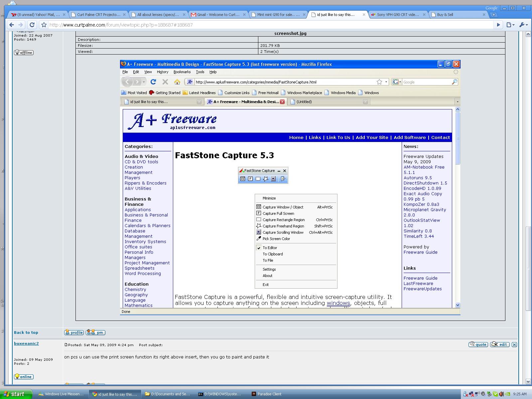Open the tab list dropdown in the Firefox tab bar
532x399 pixels.
[457, 102]
